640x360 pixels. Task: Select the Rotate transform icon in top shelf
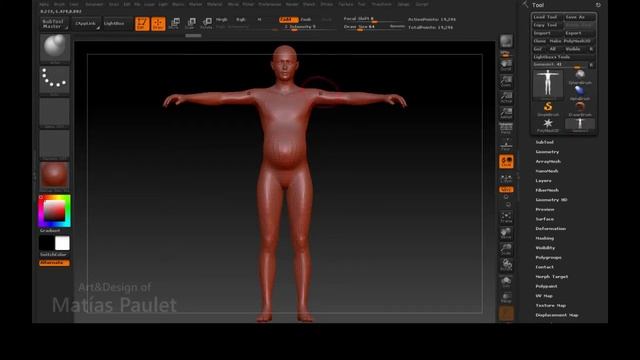click(207, 23)
